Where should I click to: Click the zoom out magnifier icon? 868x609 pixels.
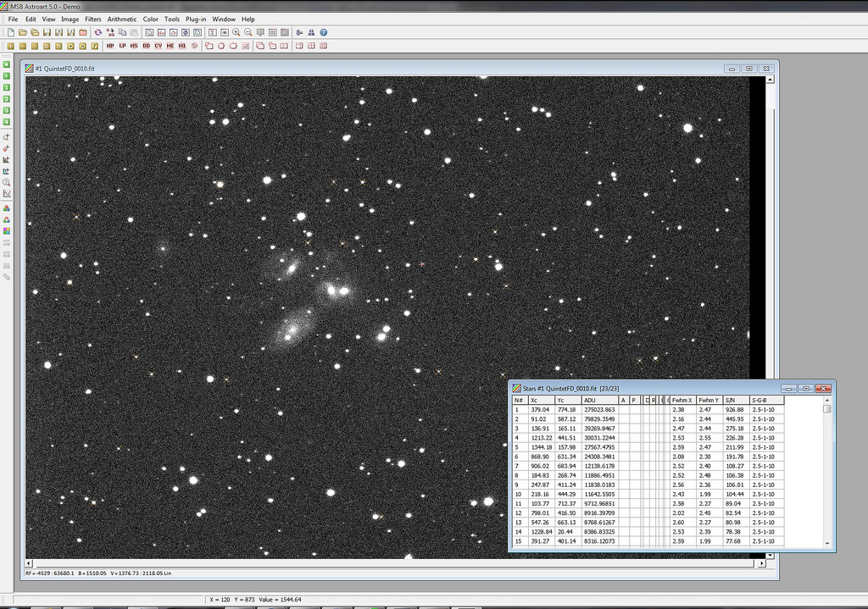pyautogui.click(x=248, y=32)
